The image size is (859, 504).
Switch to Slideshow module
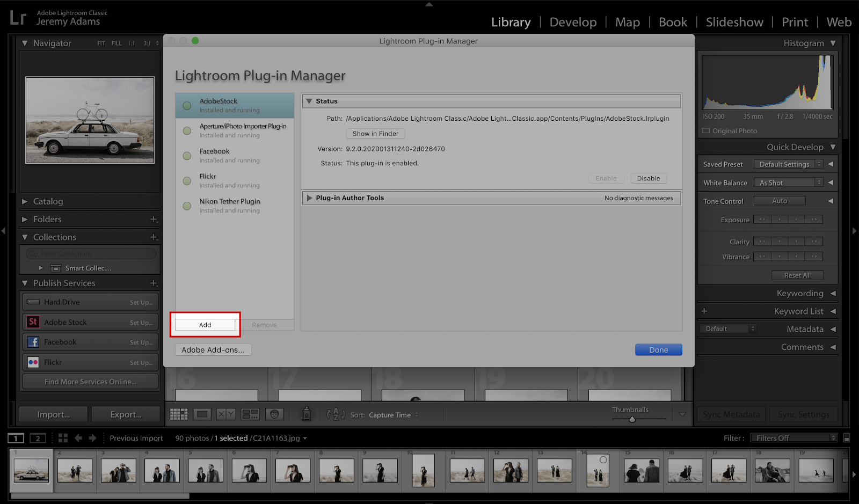[x=734, y=22]
